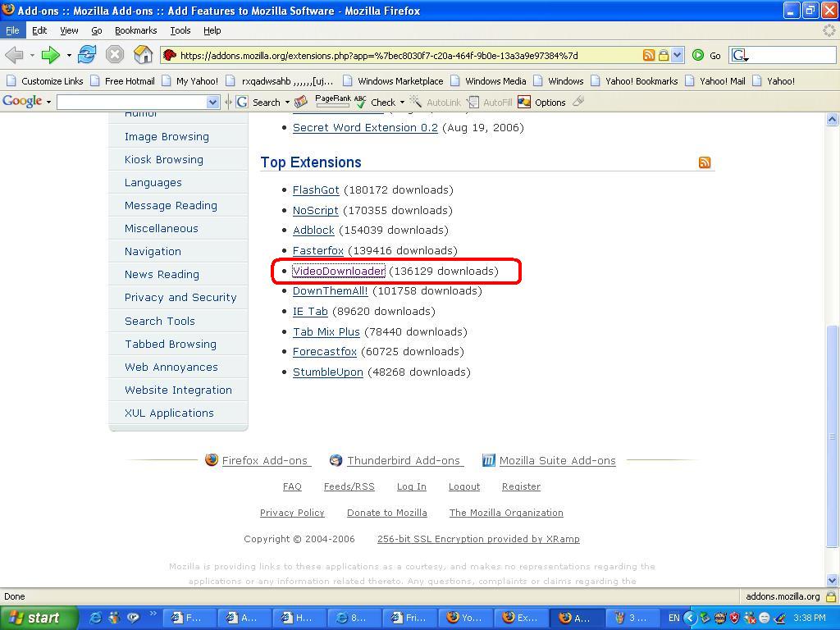Image resolution: width=840 pixels, height=630 pixels.
Task: Go to the Home page icon
Action: pos(143,55)
